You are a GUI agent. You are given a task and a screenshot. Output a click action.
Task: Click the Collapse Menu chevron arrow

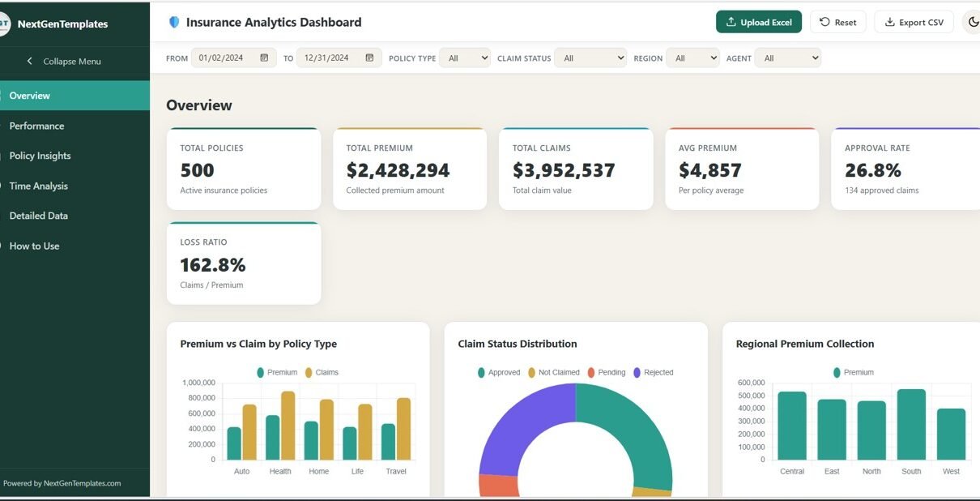[30, 62]
